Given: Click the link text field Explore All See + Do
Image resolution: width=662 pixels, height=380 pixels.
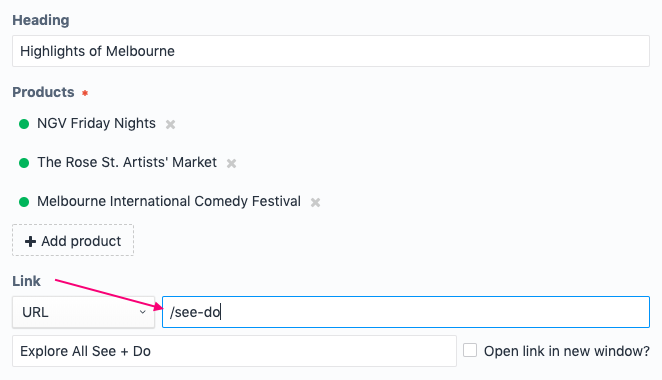Looking at the screenshot, I should 234,351.
